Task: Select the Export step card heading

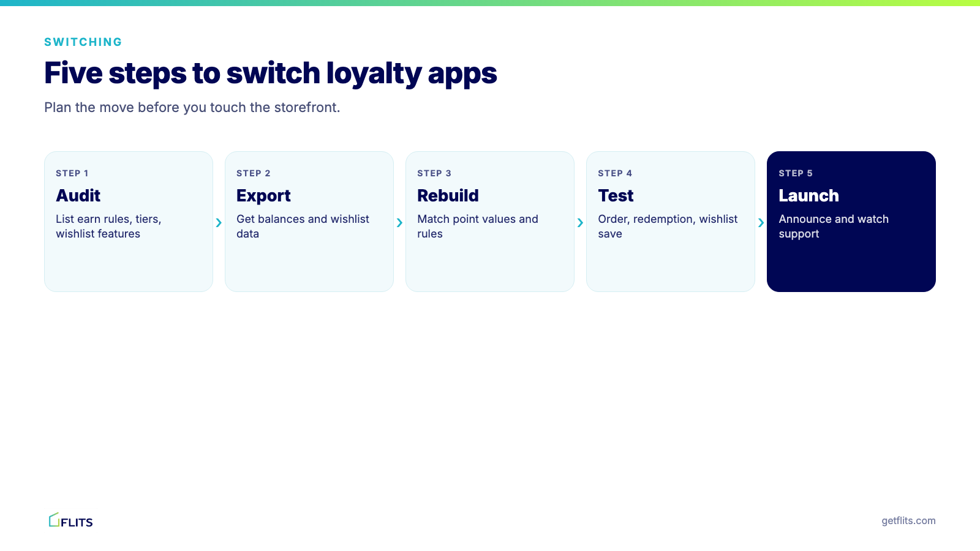Action: 263,196
